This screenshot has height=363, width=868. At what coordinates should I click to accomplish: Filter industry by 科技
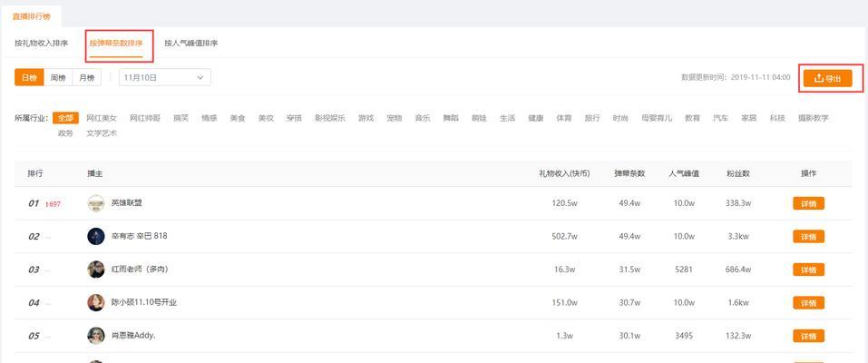tap(777, 118)
